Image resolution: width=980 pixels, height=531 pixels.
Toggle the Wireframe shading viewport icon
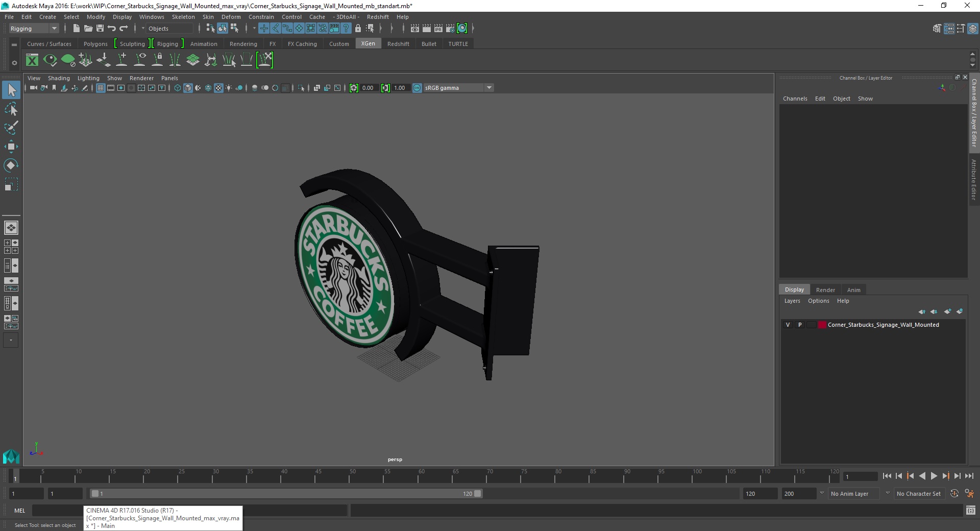pyautogui.click(x=178, y=88)
